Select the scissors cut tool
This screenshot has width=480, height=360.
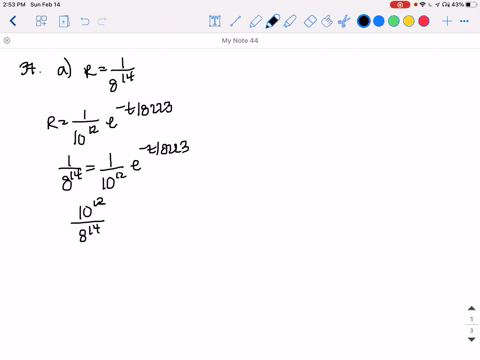[x=344, y=21]
